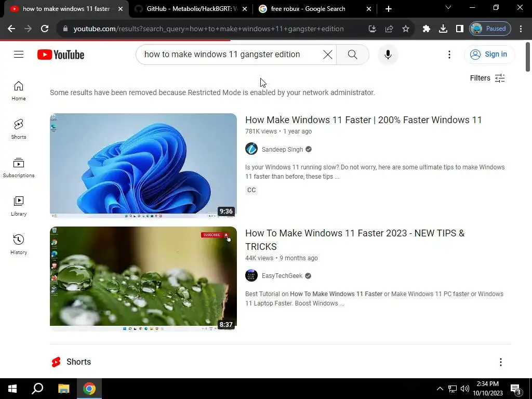This screenshot has width=532, height=399.
Task: Open the tab search chevron
Action: coord(448,7)
